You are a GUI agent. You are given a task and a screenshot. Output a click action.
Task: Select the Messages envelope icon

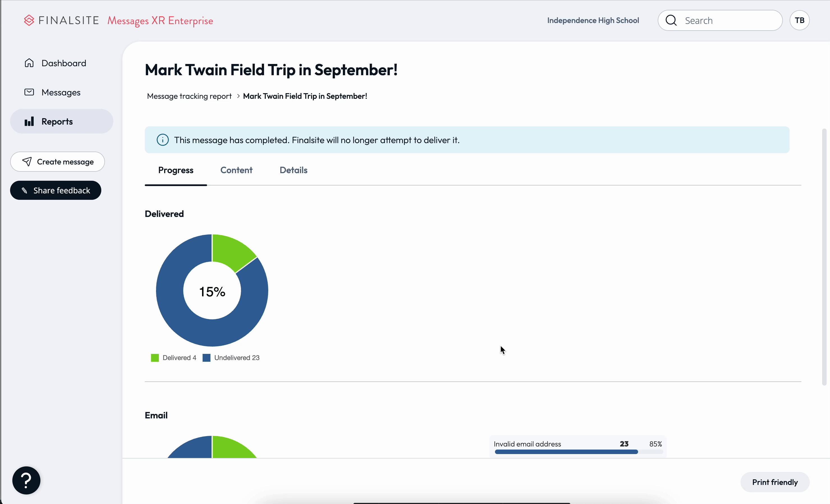click(29, 92)
